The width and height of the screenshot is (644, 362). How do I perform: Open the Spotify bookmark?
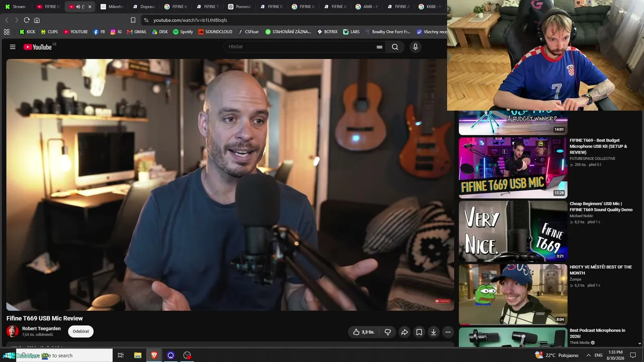183,32
